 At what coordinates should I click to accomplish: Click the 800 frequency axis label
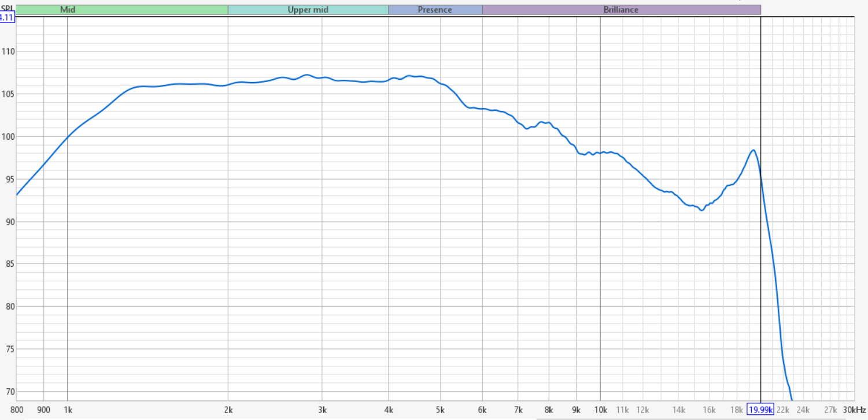(x=16, y=410)
